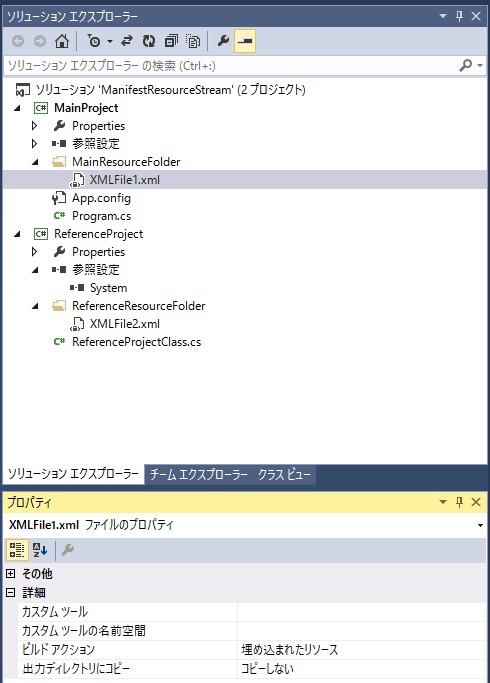The image size is (490, 683).
Task: Click the Sync with Active Document icon
Action: point(127,41)
